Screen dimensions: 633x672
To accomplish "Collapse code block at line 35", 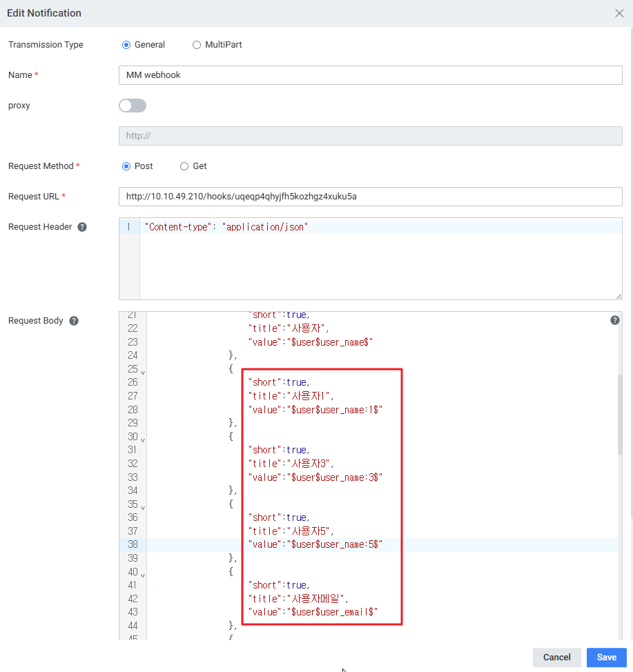I will click(143, 507).
